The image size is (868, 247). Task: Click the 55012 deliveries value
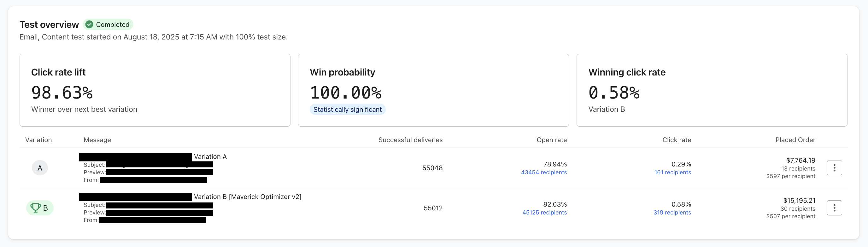coord(433,208)
